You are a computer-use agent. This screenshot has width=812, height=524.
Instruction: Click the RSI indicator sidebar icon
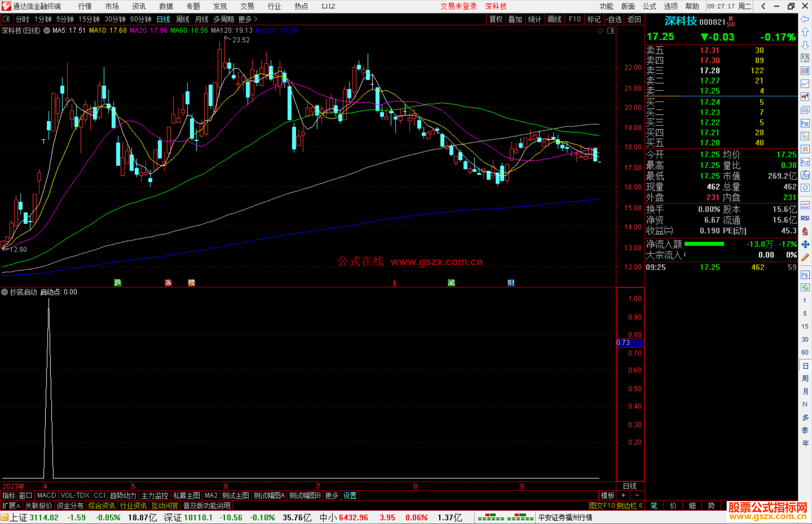[805, 218]
